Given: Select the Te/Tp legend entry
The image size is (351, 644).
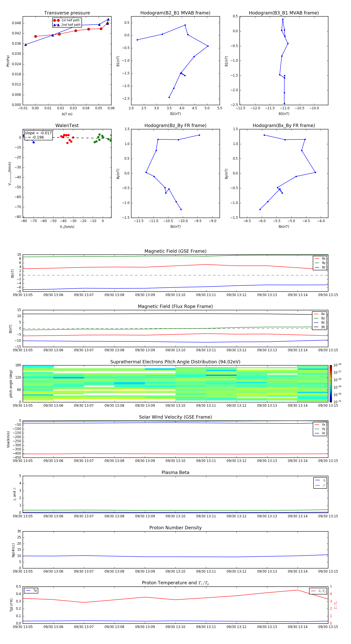Looking at the screenshot, I should point(318,591).
